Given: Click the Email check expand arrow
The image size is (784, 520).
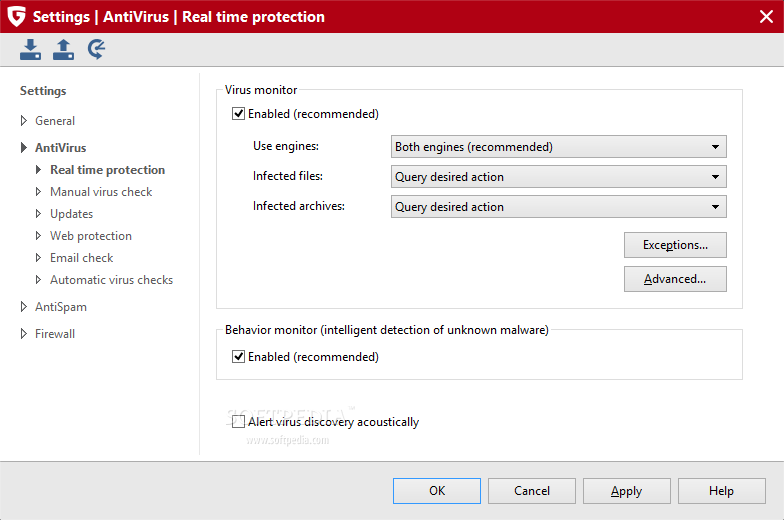Looking at the screenshot, I should tap(38, 258).
